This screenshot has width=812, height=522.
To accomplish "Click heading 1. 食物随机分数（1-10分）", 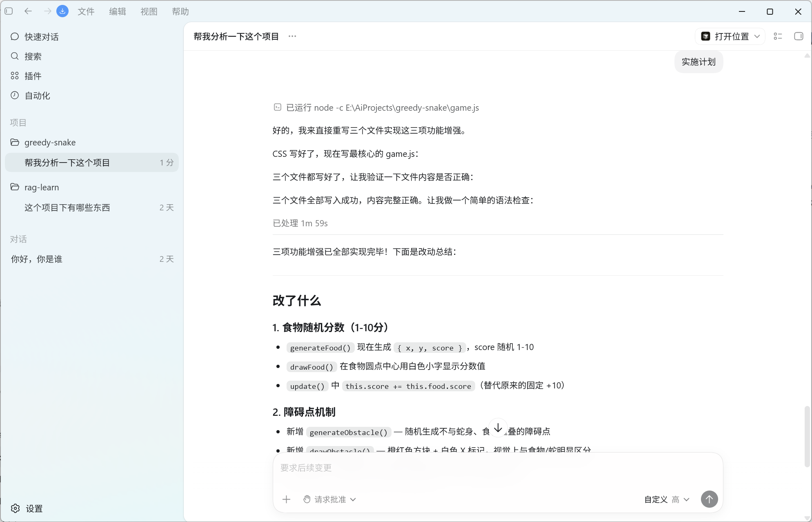I will (x=332, y=328).
